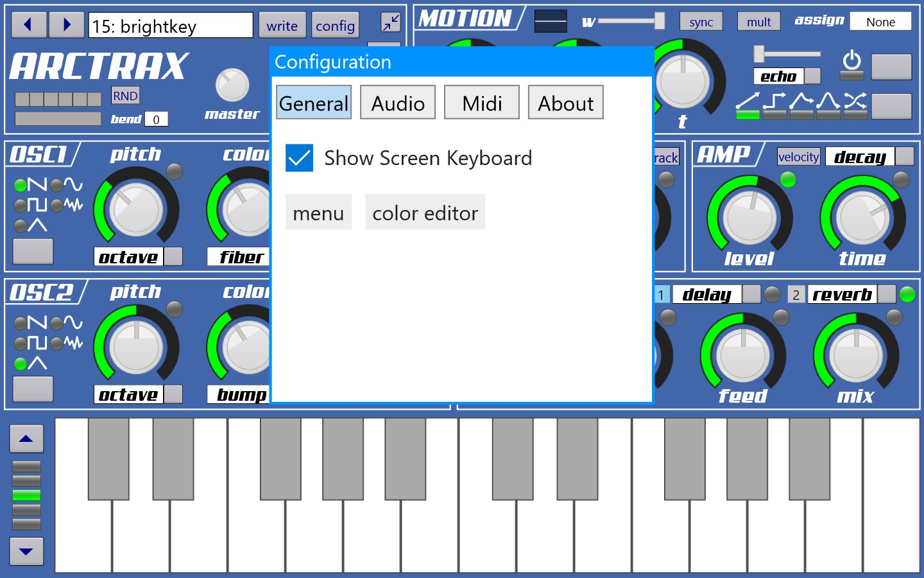
Task: Open the reverb effect type dropdown
Action: tap(851, 294)
